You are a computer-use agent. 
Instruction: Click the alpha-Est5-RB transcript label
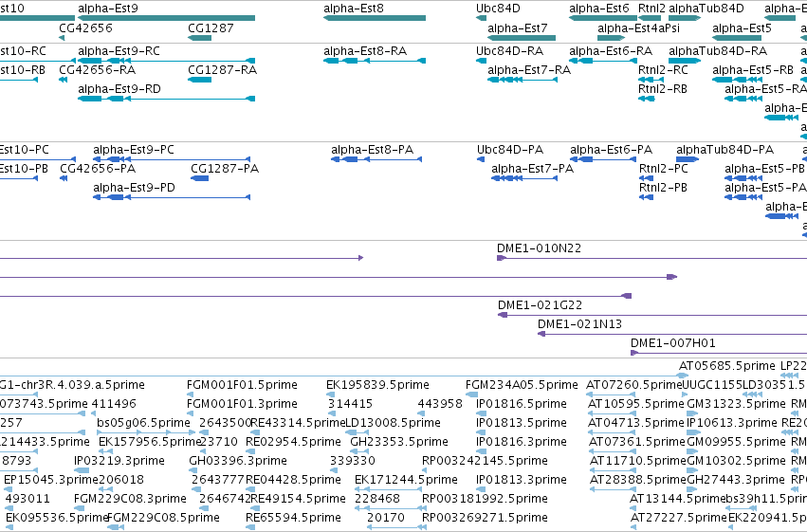coord(752,70)
